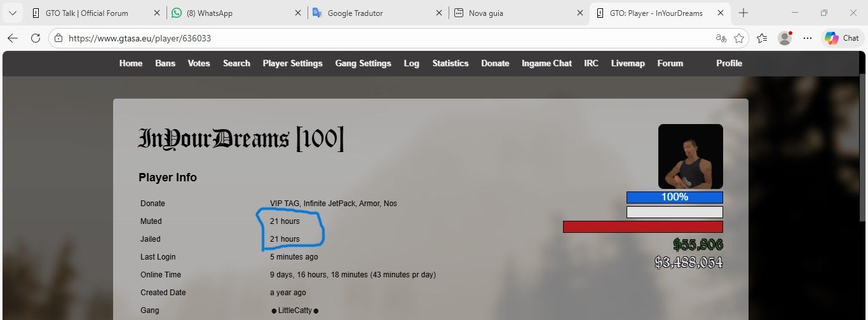
Task: Reload the page with refresh icon
Action: pyautogui.click(x=36, y=38)
